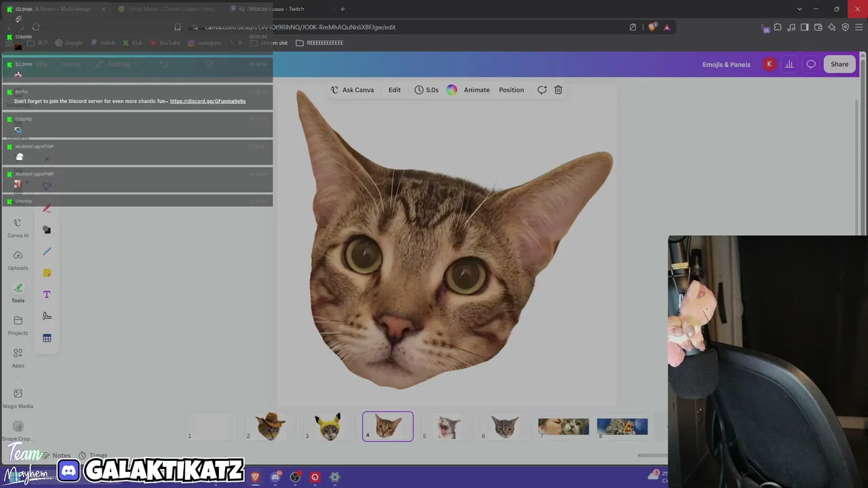The width and height of the screenshot is (868, 488).
Task: Open browser extensions puzzle icon
Action: click(x=778, y=27)
